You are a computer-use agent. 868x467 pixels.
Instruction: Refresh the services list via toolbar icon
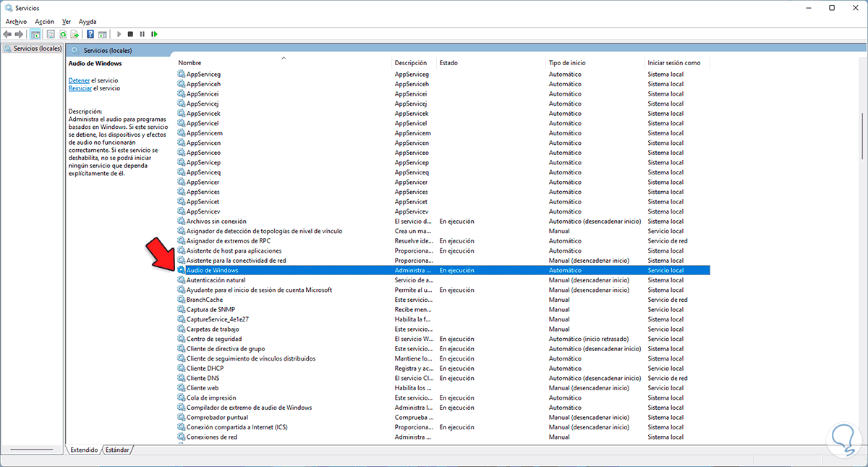pos(63,34)
